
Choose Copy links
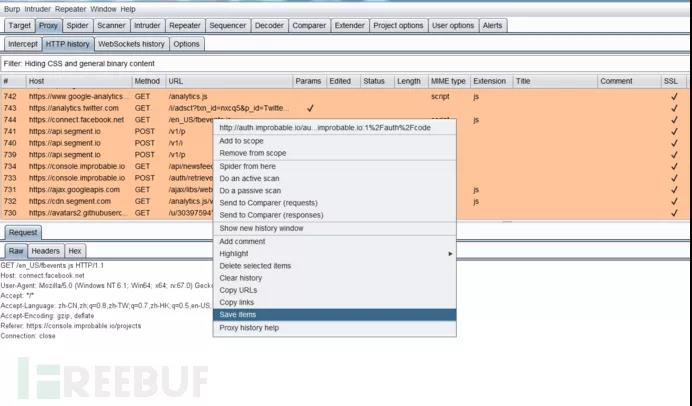coord(335,302)
